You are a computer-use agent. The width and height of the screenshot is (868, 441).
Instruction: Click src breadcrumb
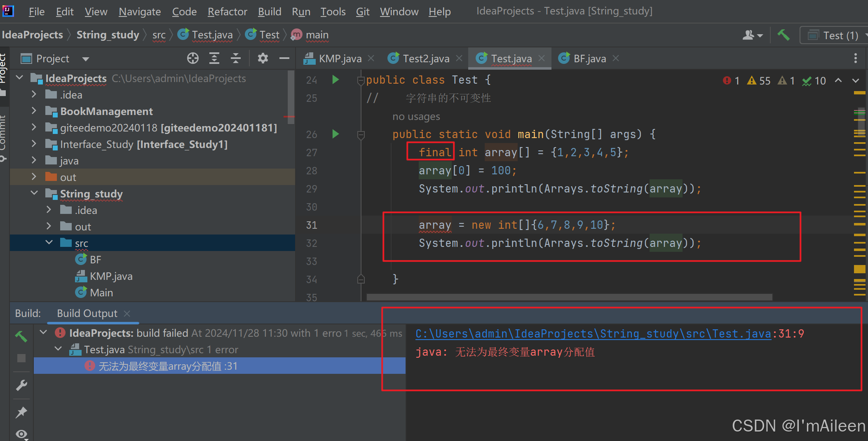coord(159,35)
